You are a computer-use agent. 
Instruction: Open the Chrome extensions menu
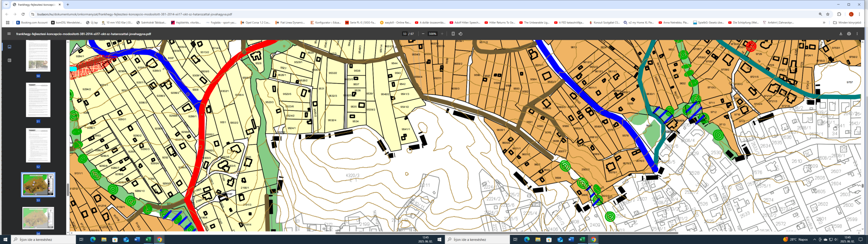tap(839, 14)
